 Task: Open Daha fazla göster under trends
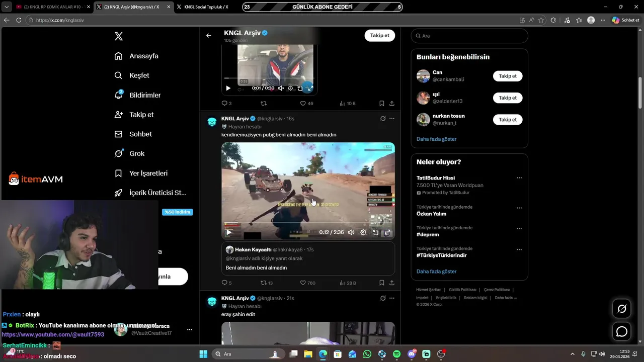click(x=436, y=271)
